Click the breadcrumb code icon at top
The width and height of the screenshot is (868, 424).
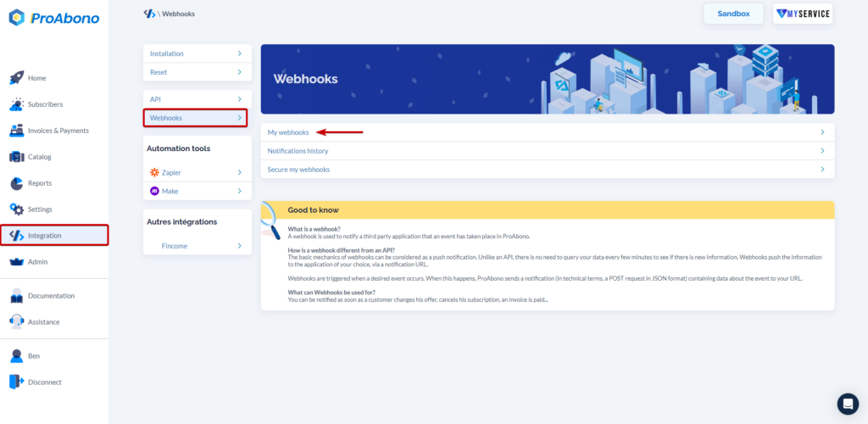tap(149, 14)
